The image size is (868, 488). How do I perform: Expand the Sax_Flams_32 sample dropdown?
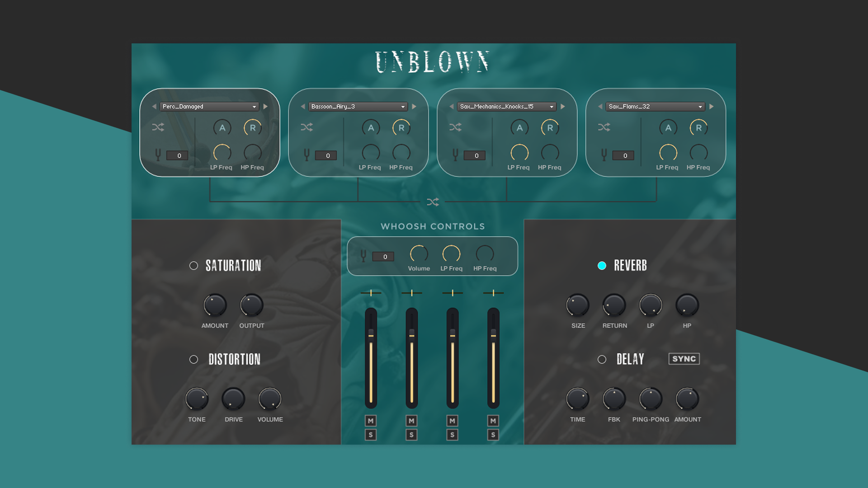656,107
